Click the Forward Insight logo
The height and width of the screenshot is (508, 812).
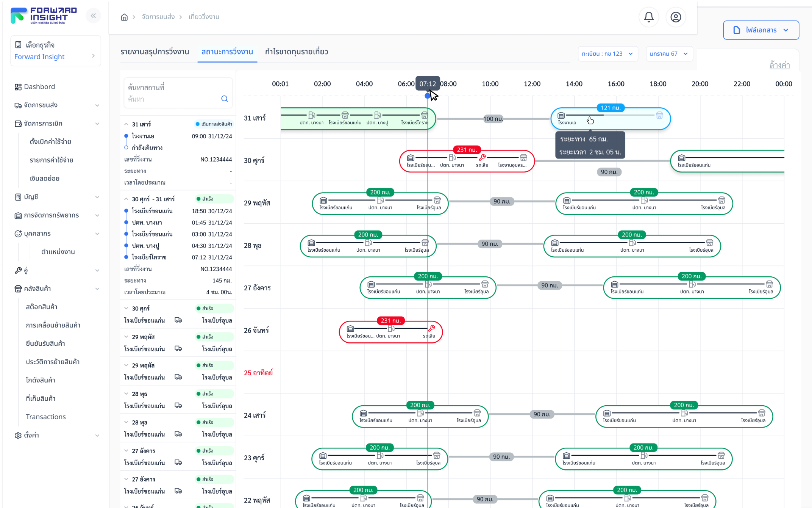[x=44, y=16]
